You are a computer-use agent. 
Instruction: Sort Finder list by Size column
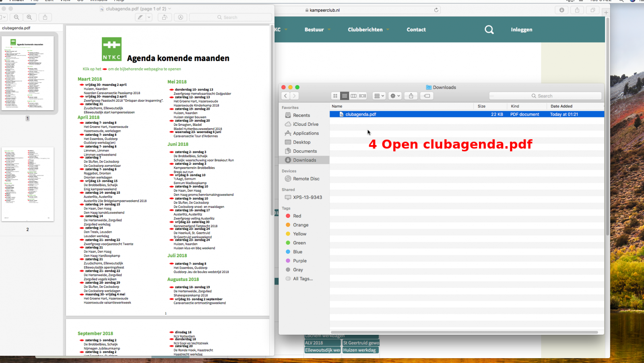(x=491, y=106)
